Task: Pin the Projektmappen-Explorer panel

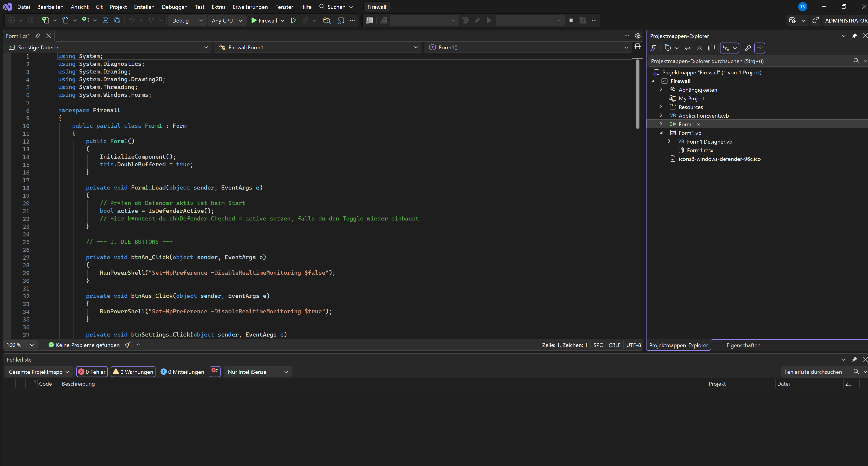Action: (x=854, y=36)
